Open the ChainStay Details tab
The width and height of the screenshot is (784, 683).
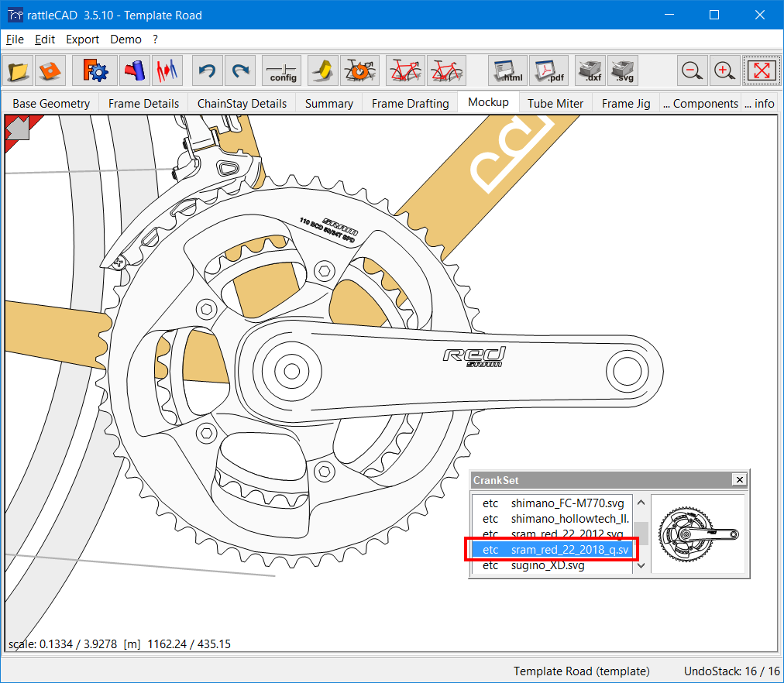[x=242, y=104]
